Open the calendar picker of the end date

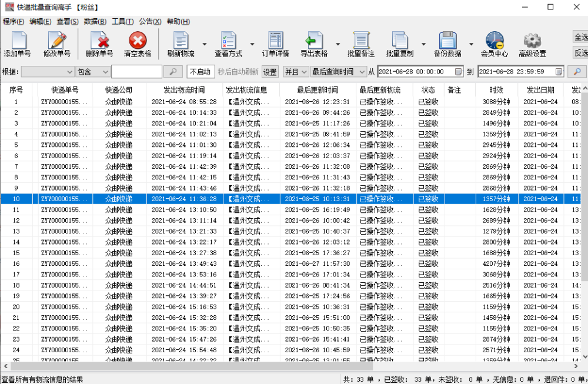(x=559, y=72)
